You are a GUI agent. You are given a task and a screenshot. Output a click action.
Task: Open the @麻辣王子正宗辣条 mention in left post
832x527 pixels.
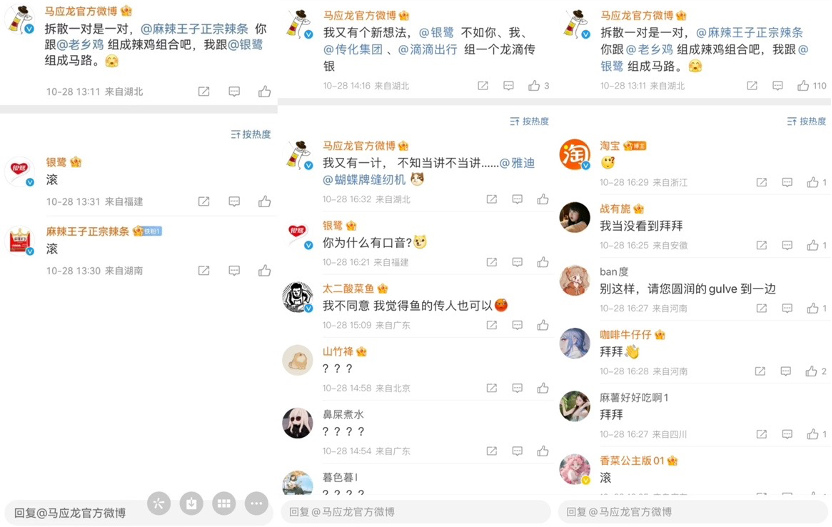(194, 29)
